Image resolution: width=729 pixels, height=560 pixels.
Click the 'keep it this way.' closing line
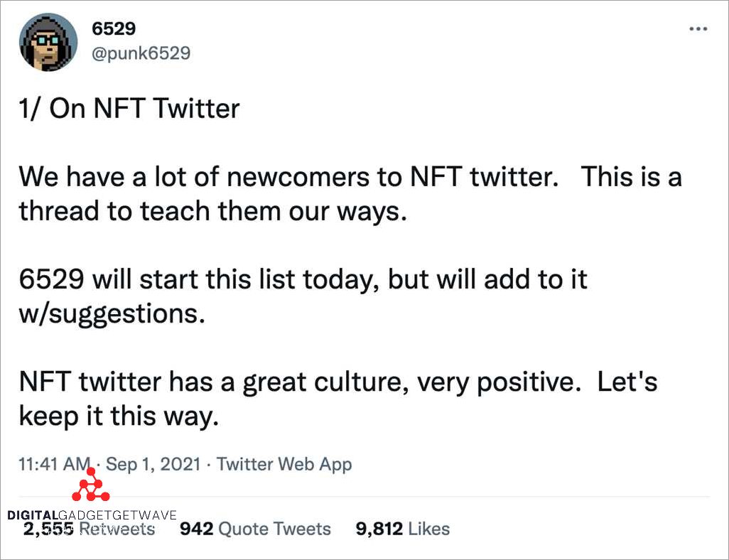[x=119, y=416]
